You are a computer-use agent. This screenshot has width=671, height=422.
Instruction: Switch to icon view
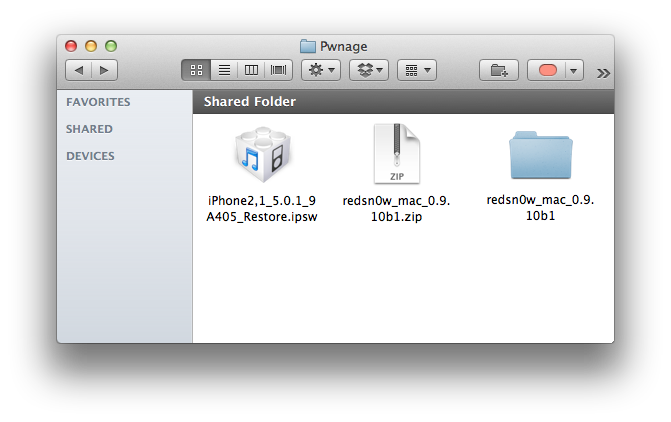pyautogui.click(x=196, y=70)
